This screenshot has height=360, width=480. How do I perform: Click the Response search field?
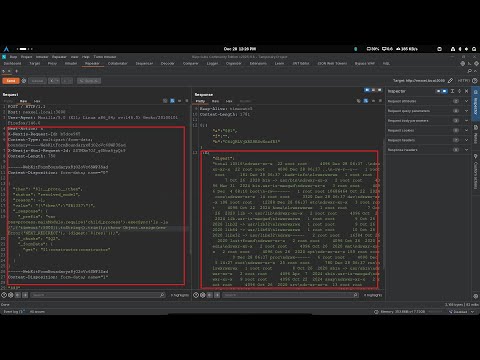[291, 295]
